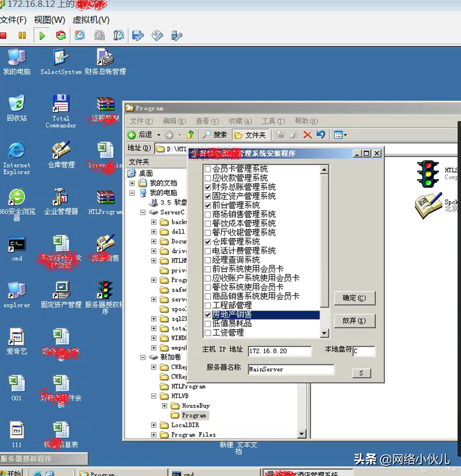Check 应收款管理系统 checkbox
The width and height of the screenshot is (461, 476).
(208, 178)
